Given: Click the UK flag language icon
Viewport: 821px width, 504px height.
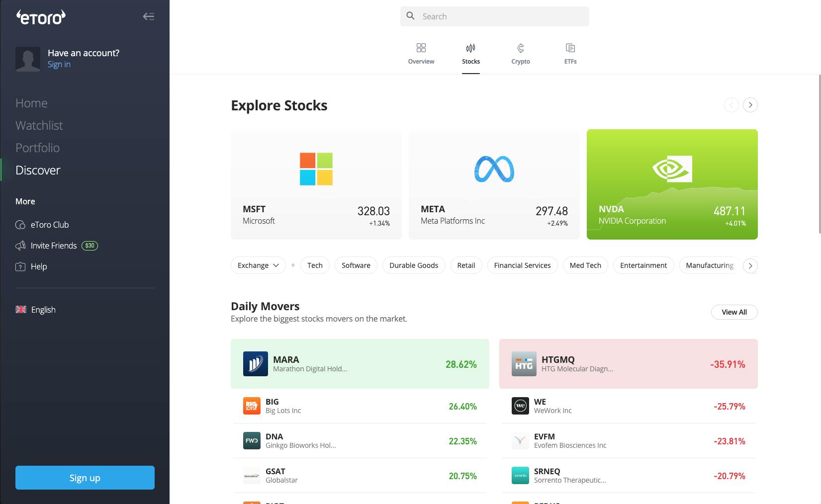Looking at the screenshot, I should click(21, 310).
